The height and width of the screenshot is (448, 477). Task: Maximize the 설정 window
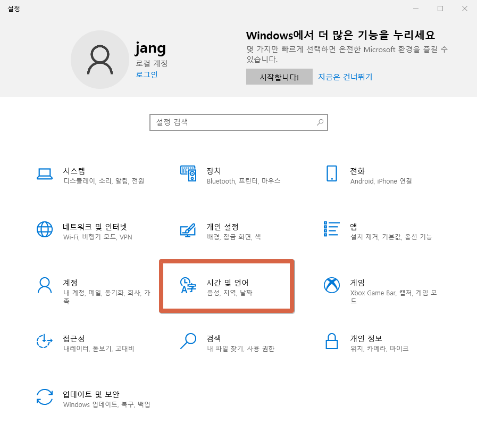(x=440, y=9)
